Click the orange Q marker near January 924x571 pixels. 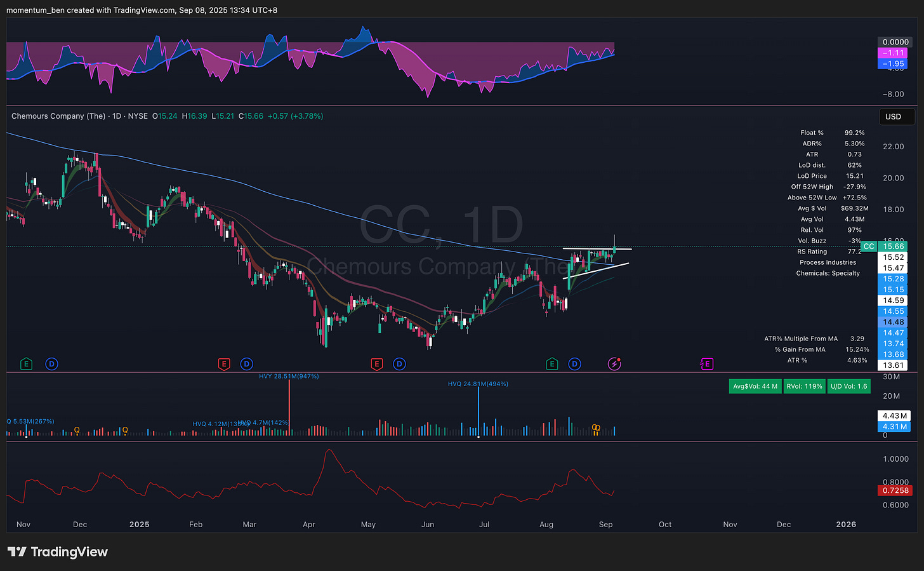[x=125, y=430]
